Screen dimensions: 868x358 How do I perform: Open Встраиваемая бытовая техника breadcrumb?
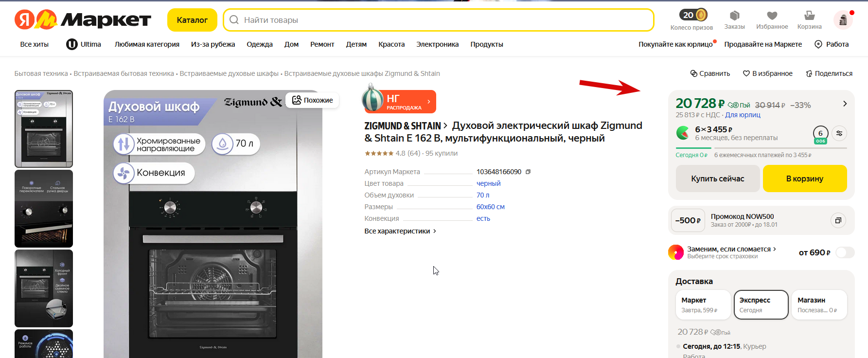coord(124,73)
